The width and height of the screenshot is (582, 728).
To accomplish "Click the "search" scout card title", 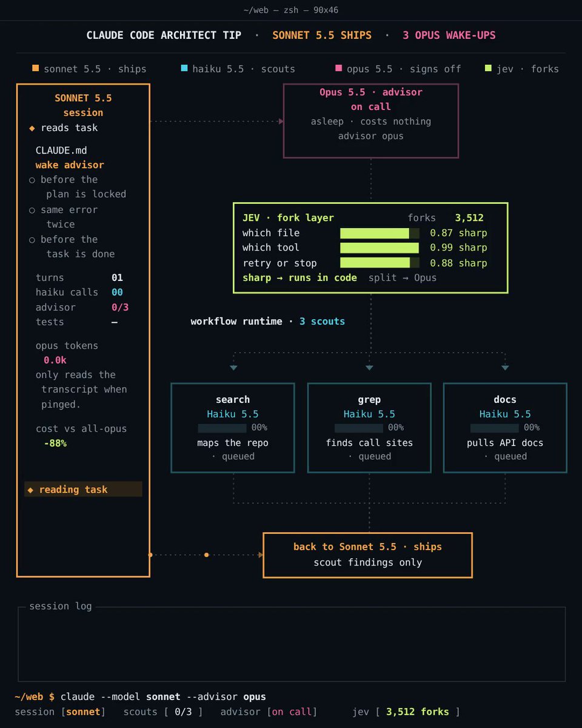I will (233, 399).
